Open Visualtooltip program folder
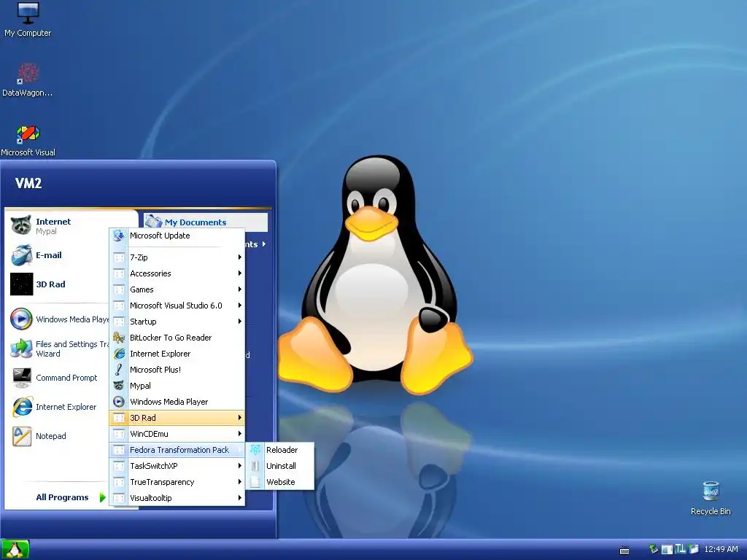This screenshot has height=560, width=747. pos(177,498)
